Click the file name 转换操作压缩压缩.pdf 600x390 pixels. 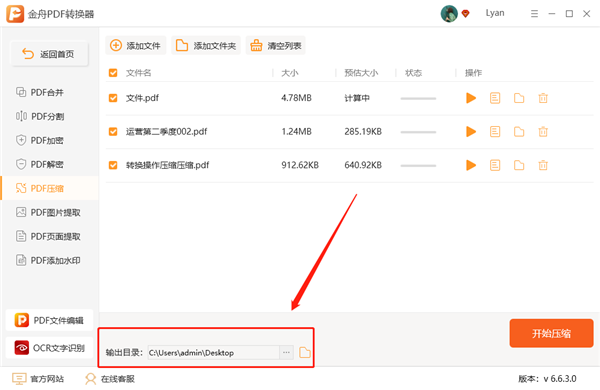click(x=168, y=165)
